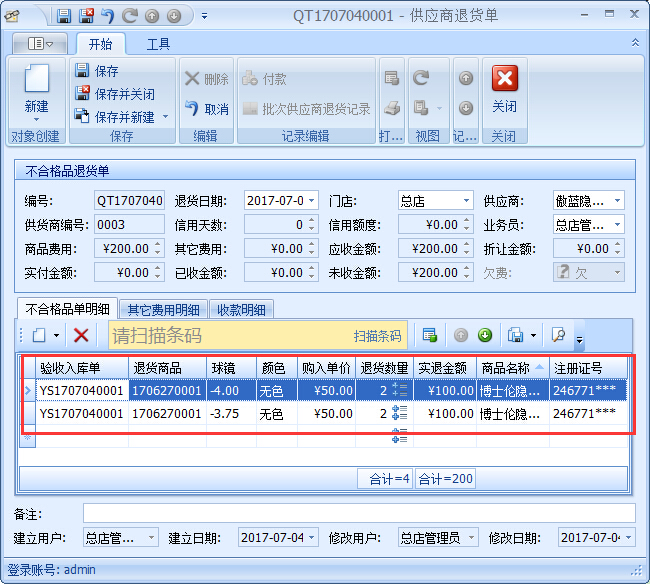Image resolution: width=650 pixels, height=584 pixels.
Task: Click the 退货数量 column header
Action: [384, 368]
